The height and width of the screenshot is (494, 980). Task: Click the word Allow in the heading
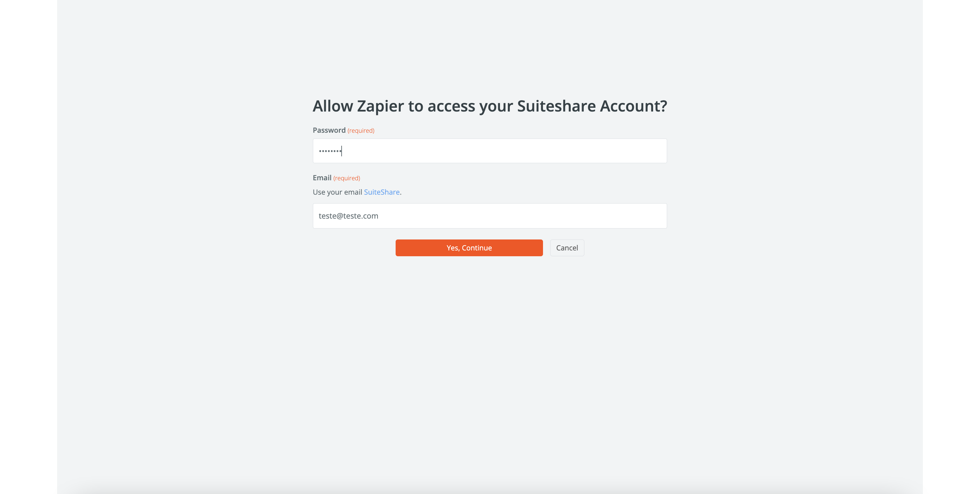pyautogui.click(x=332, y=106)
